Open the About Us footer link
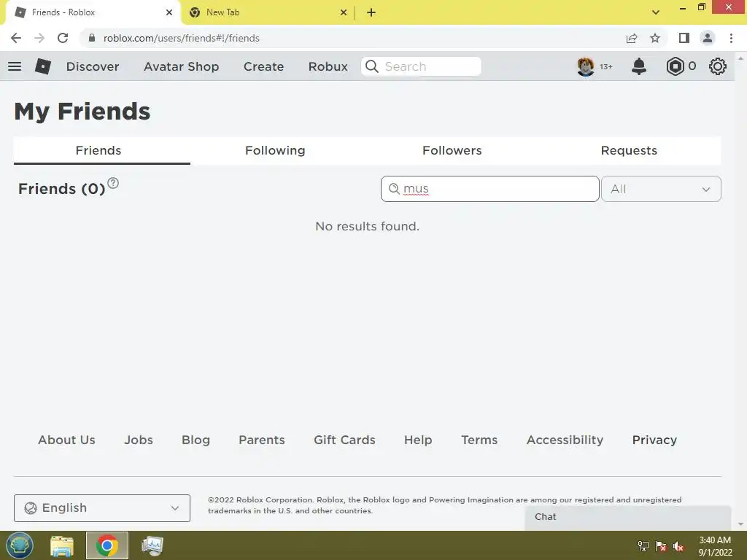The height and width of the screenshot is (560, 747). coord(66,440)
